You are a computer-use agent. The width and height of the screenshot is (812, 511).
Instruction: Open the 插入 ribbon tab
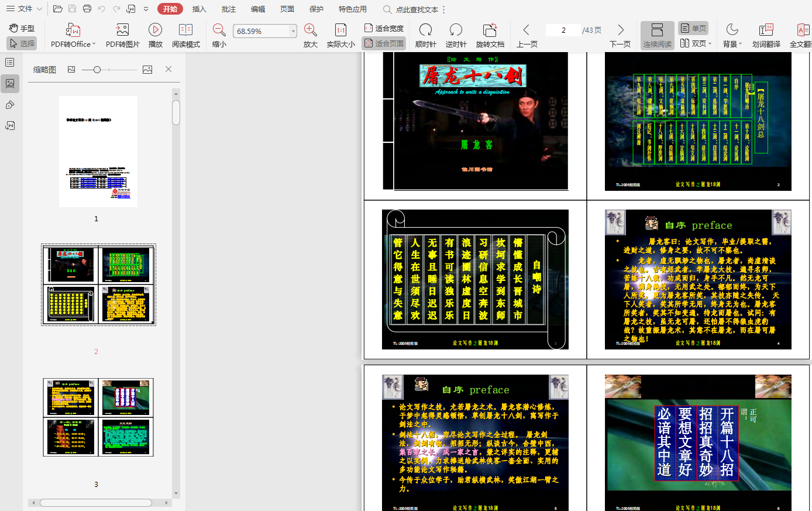[x=199, y=9]
